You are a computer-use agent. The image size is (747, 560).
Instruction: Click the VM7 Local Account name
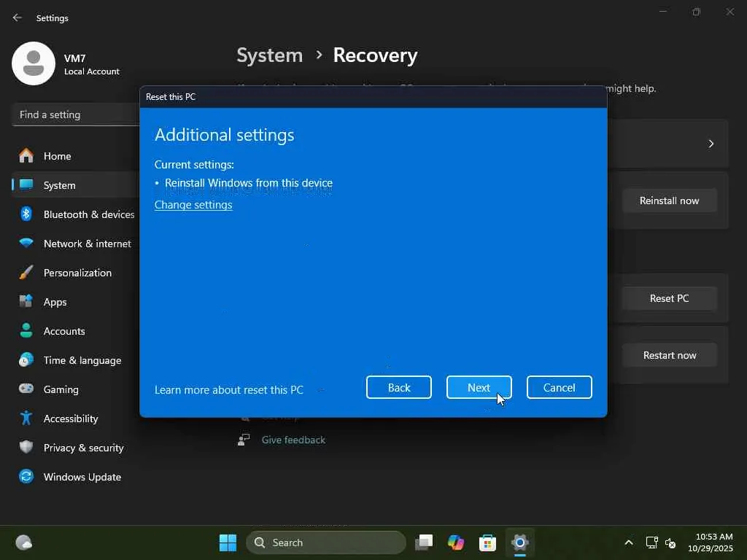click(x=91, y=64)
